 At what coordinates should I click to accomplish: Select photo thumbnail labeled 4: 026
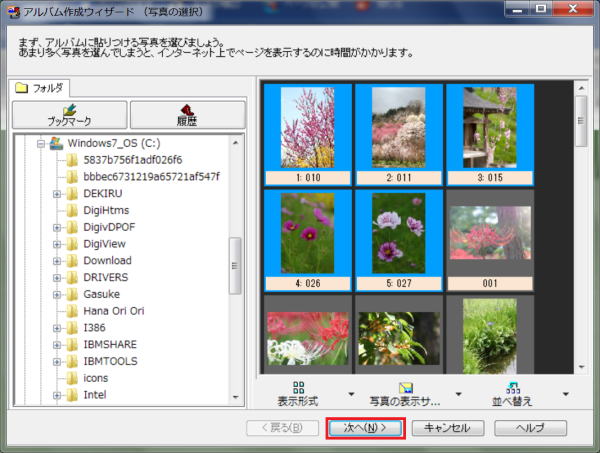[x=308, y=240]
